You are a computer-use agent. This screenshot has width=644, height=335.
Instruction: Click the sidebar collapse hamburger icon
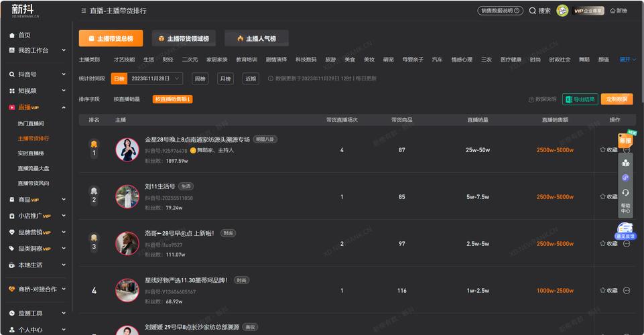[x=84, y=11]
